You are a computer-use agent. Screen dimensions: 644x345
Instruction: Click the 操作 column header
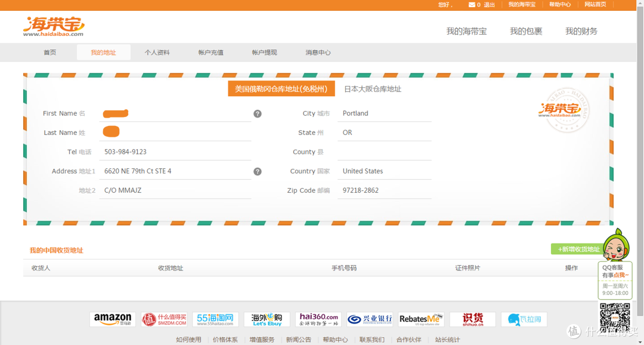tap(571, 268)
